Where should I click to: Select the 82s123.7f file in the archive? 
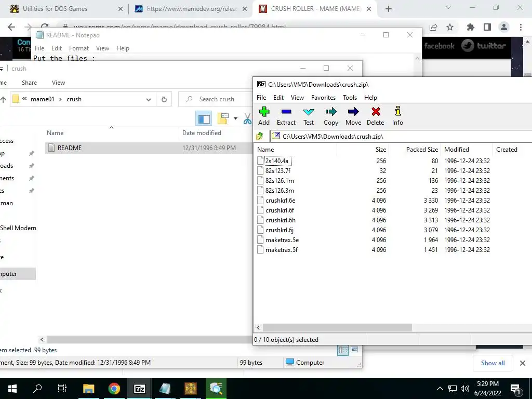pos(277,170)
